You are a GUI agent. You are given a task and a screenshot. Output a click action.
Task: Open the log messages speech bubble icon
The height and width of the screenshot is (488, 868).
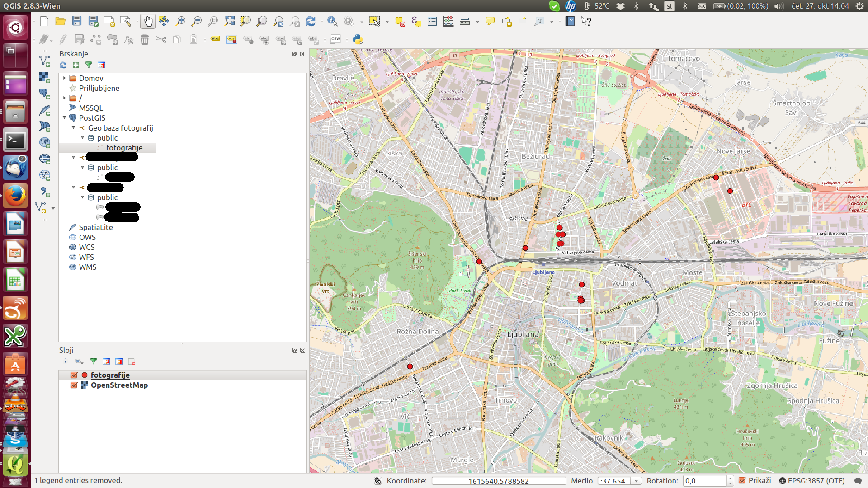pos(858,481)
